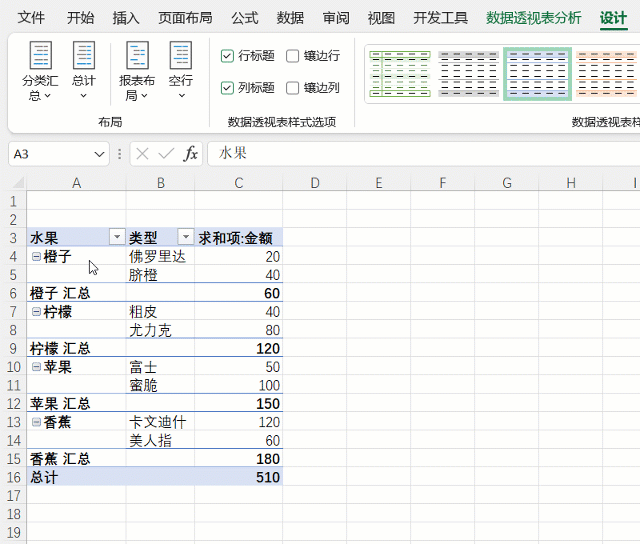This screenshot has width=640, height=544.
Task: Enable the 镶边列 banded columns checkbox
Action: tap(293, 88)
